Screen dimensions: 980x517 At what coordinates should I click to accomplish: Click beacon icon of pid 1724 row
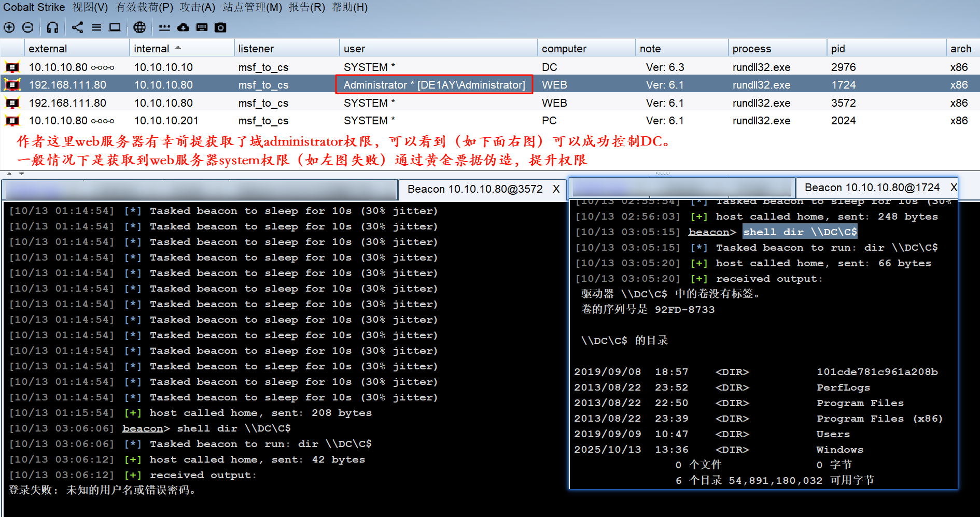12,84
